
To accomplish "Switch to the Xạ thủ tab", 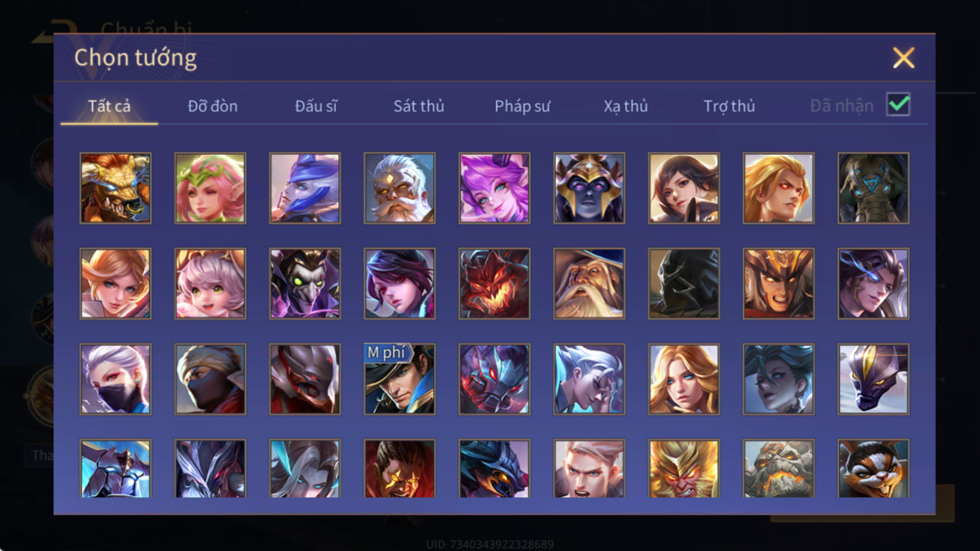I will pyautogui.click(x=626, y=106).
